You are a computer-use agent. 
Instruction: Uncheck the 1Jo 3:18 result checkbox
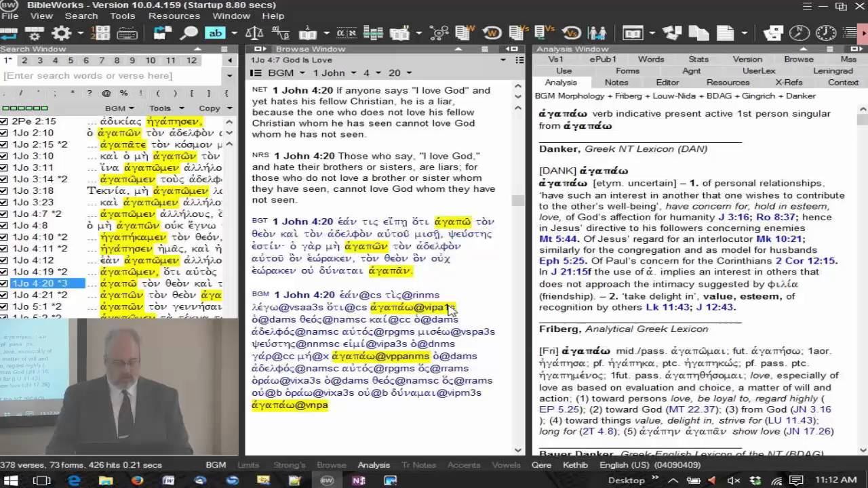pos(4,190)
